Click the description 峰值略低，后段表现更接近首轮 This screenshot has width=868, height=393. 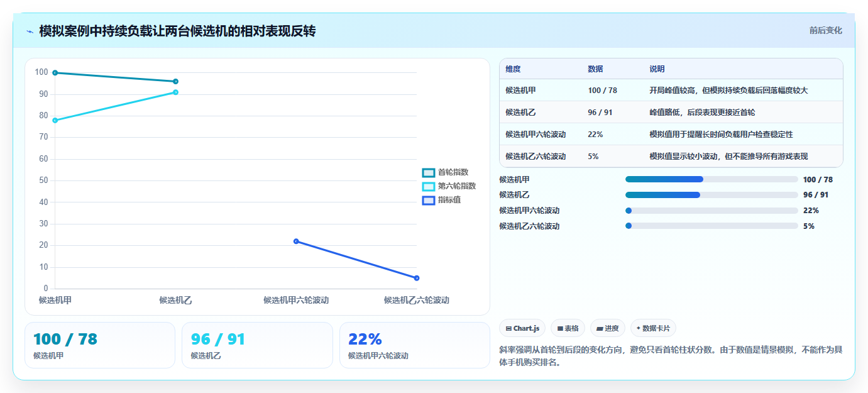[x=702, y=113]
